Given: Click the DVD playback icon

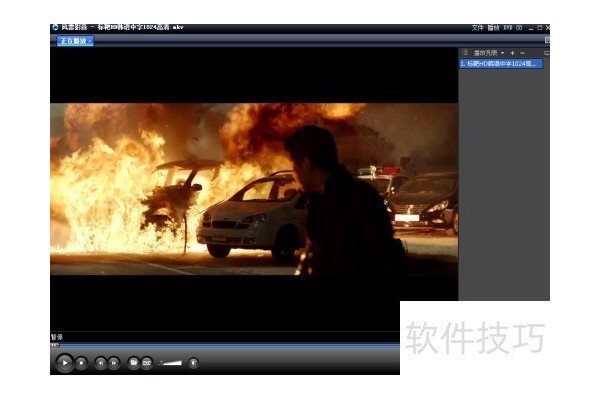Looking at the screenshot, I should 147,362.
